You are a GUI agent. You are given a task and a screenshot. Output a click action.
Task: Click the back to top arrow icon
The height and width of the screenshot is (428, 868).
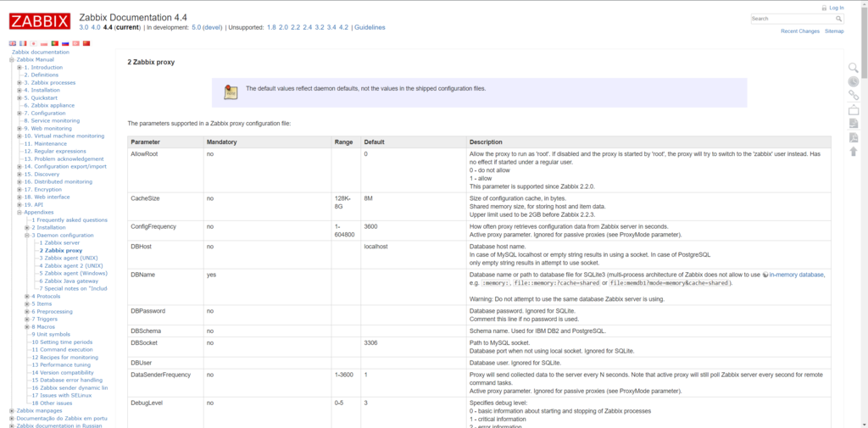[x=854, y=151]
